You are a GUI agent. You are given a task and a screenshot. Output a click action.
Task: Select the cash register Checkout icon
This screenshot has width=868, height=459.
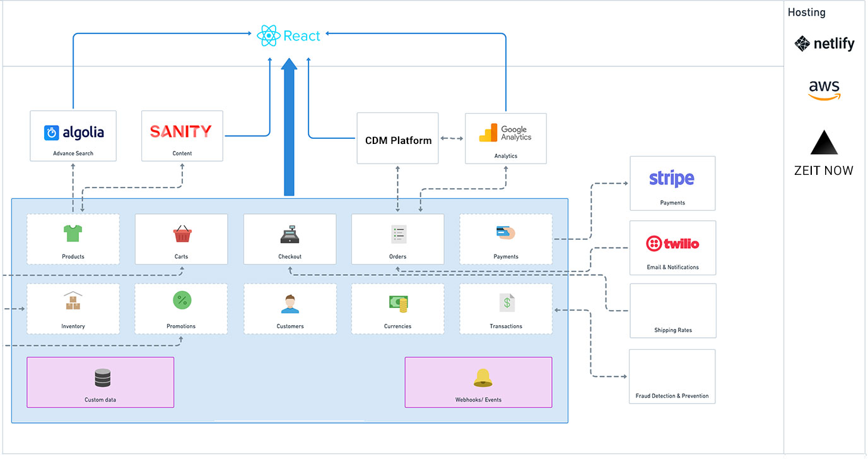tap(290, 234)
